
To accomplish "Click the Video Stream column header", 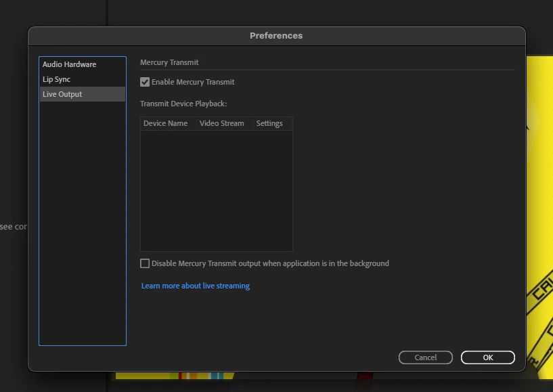I will (x=224, y=123).
